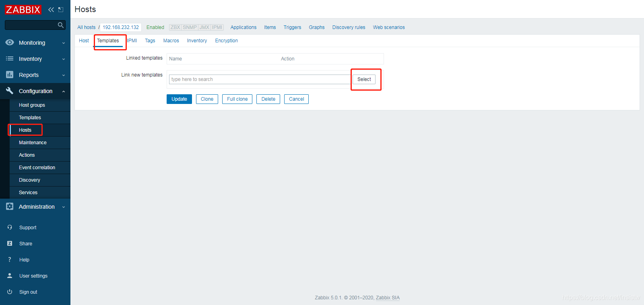Screen dimensions: 644x305
Task: Click the Help question mark icon
Action: pos(10,259)
